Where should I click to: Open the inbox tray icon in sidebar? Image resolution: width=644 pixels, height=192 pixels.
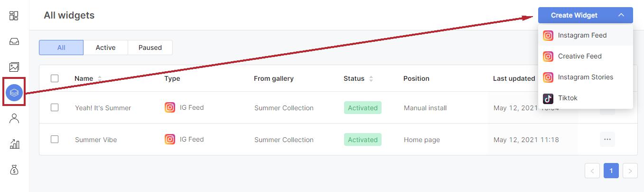(x=14, y=41)
